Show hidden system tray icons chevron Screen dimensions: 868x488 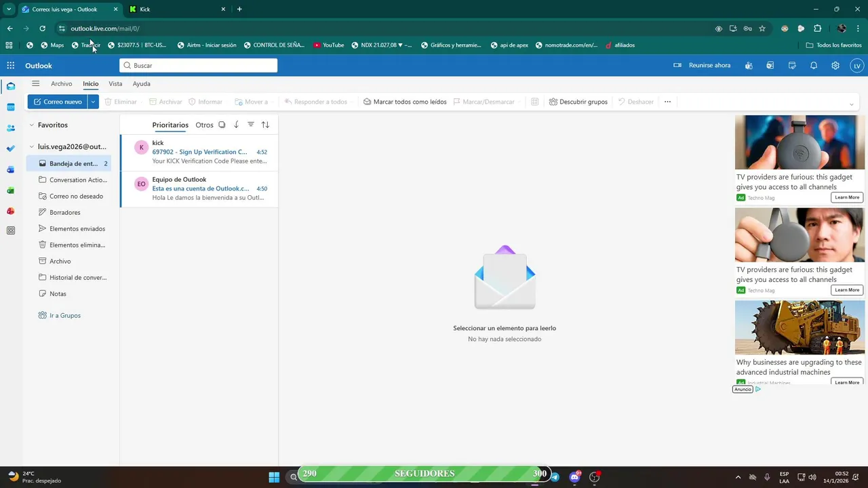738,476
